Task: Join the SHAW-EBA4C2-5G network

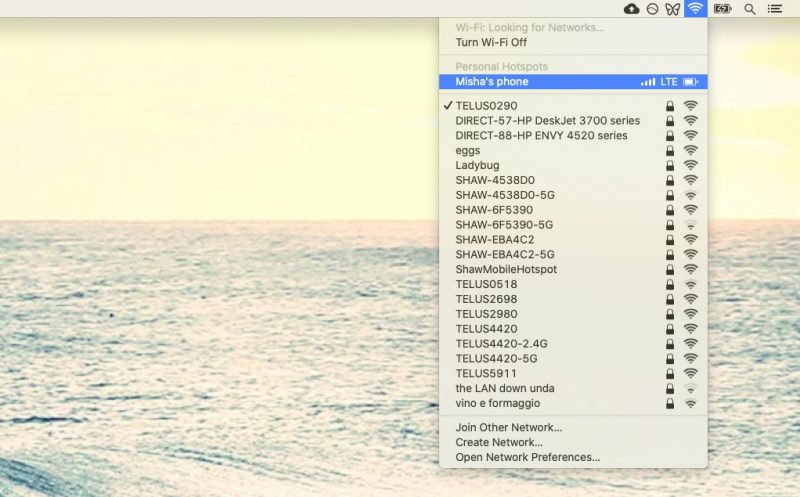Action: click(x=573, y=254)
